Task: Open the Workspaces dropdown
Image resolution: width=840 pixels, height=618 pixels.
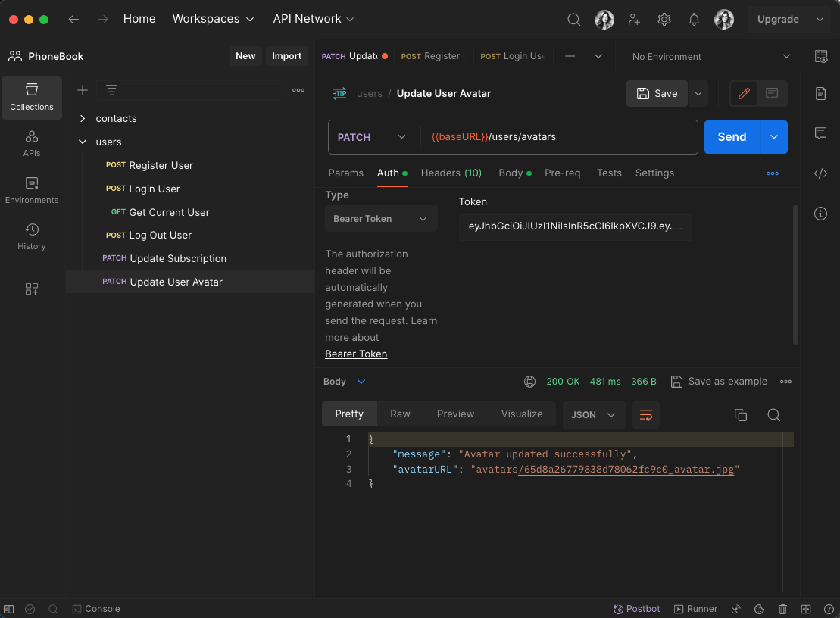Action: [x=213, y=19]
